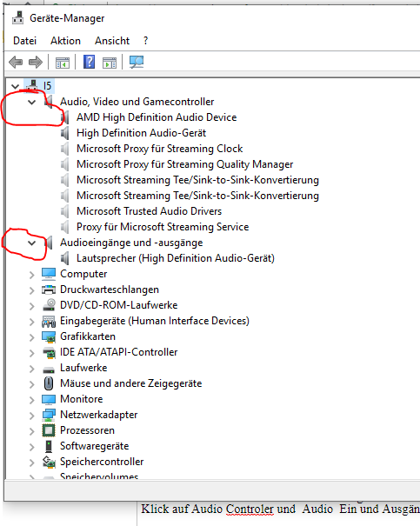This screenshot has width=420, height=526.
Task: Expand the Monitore category
Action: pos(31,400)
